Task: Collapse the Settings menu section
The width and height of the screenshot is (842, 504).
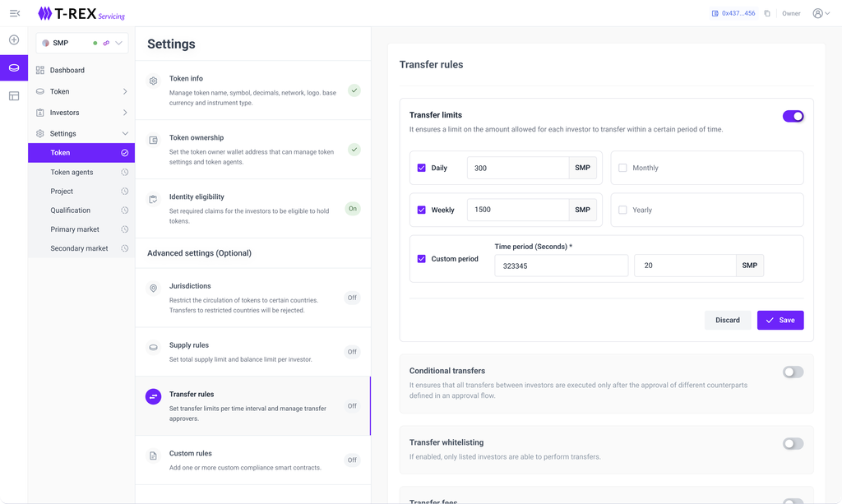Action: point(125,133)
